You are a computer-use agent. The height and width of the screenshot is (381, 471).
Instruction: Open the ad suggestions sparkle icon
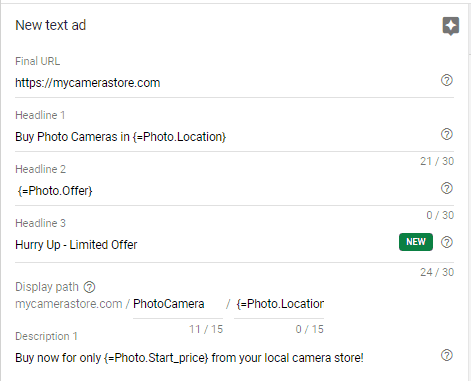tap(451, 26)
